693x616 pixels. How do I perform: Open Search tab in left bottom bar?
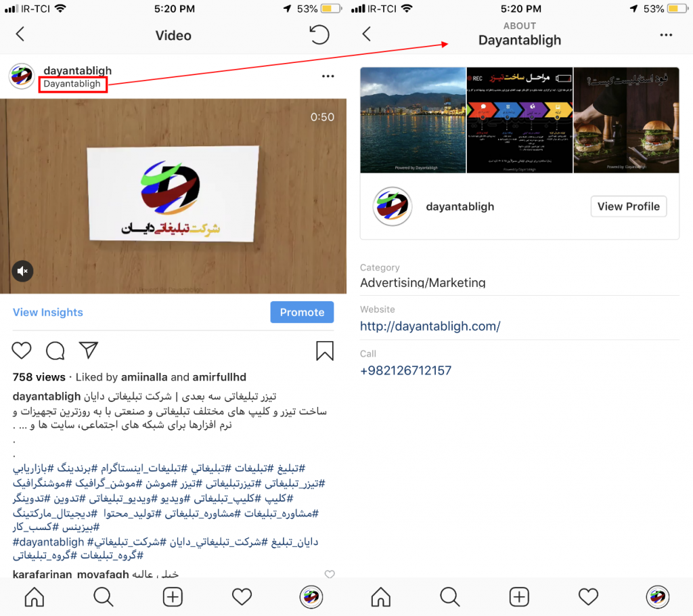[x=104, y=597]
